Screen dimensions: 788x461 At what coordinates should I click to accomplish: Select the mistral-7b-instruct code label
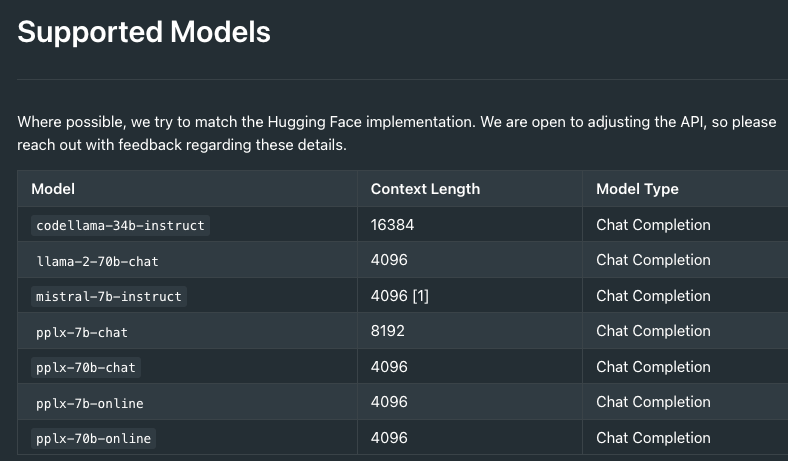point(109,296)
